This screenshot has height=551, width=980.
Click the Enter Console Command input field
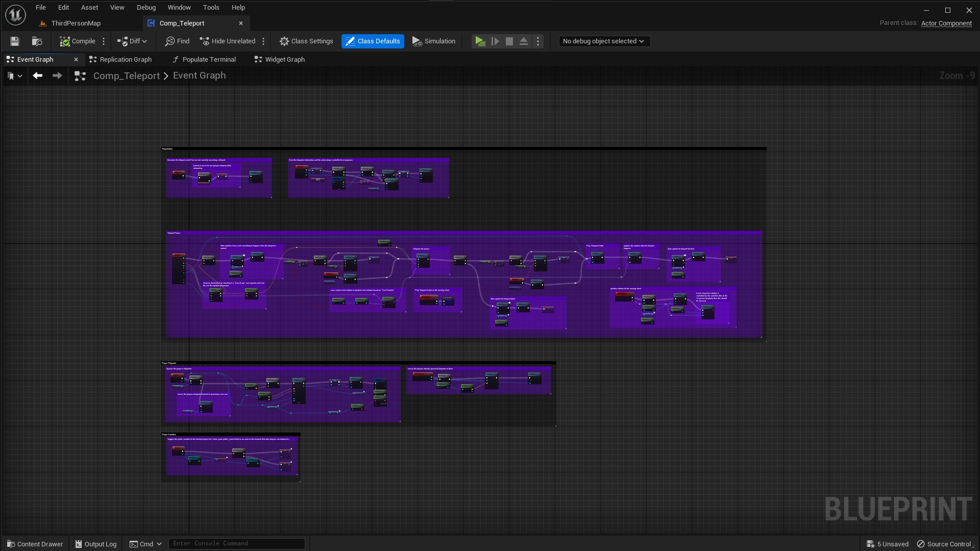click(236, 543)
